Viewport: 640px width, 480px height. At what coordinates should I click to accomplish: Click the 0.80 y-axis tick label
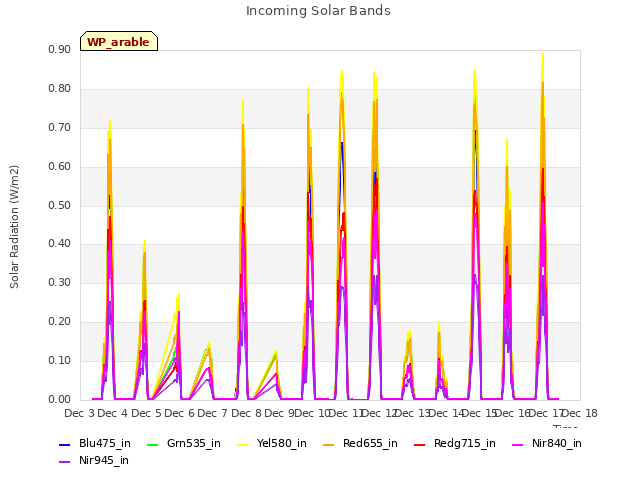[60, 89]
